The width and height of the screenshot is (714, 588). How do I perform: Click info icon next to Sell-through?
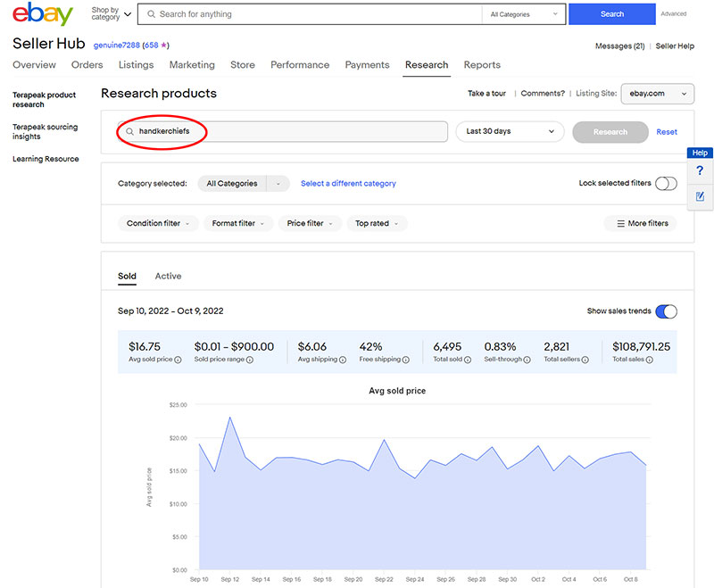[527, 360]
